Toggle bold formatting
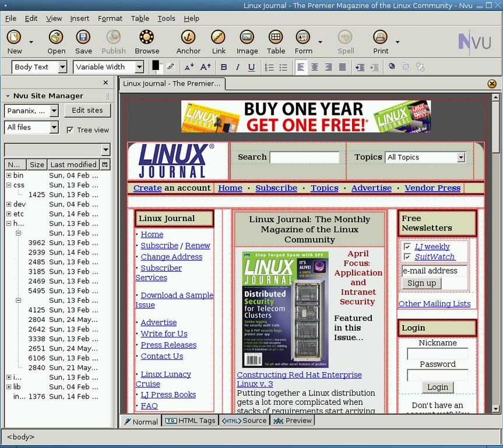The height and width of the screenshot is (448, 503). coord(223,66)
